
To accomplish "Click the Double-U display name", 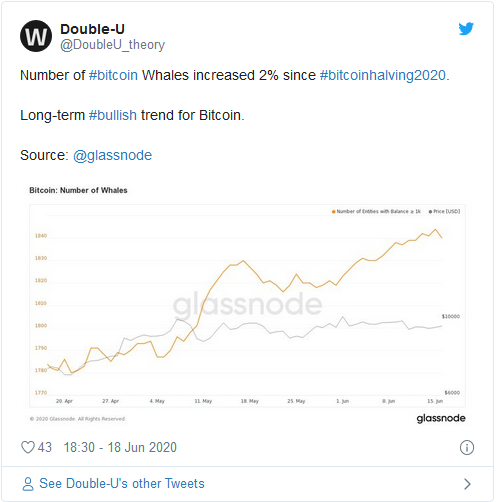I will (x=92, y=29).
